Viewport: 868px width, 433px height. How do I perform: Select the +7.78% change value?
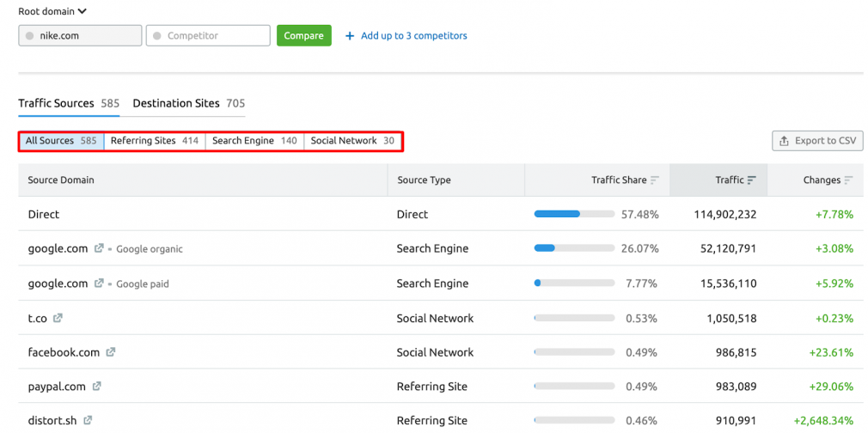coord(834,214)
